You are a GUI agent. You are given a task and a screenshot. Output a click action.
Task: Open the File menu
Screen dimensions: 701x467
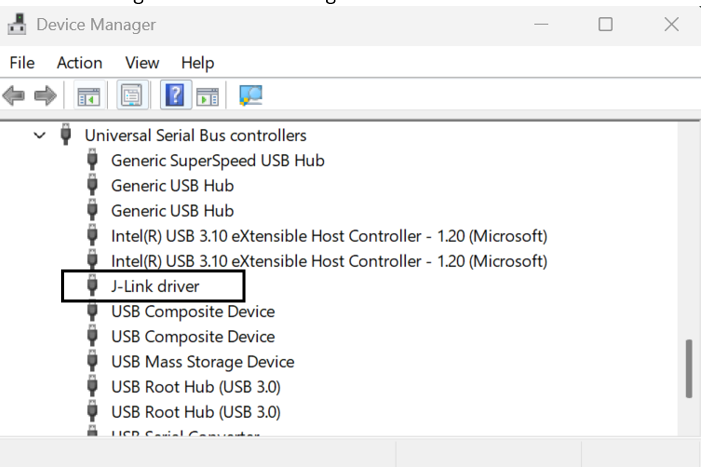[22, 62]
